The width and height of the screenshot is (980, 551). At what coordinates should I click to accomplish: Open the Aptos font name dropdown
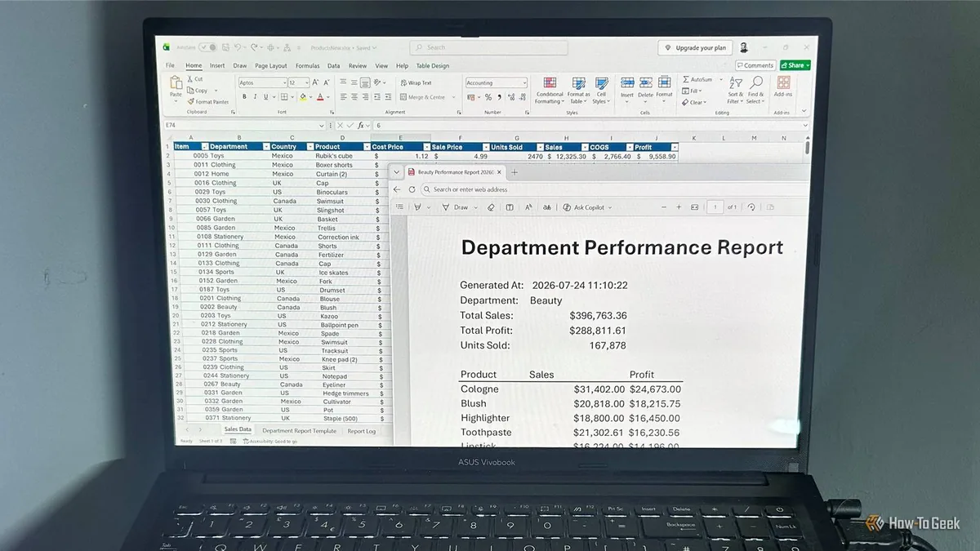pos(283,83)
